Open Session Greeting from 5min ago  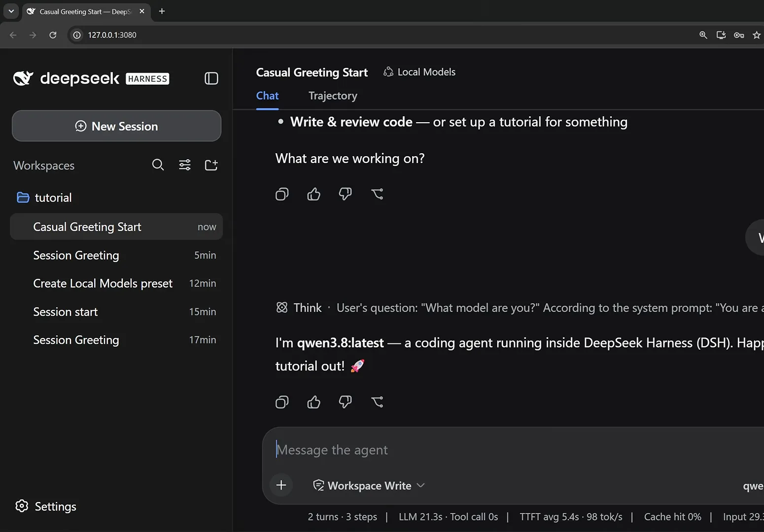[116, 255]
